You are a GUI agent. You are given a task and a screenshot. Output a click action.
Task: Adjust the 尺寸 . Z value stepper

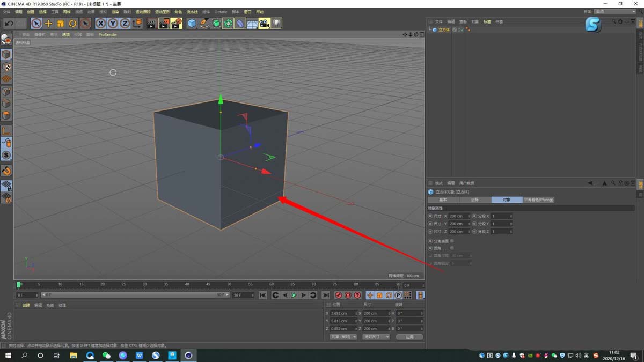tap(469, 232)
